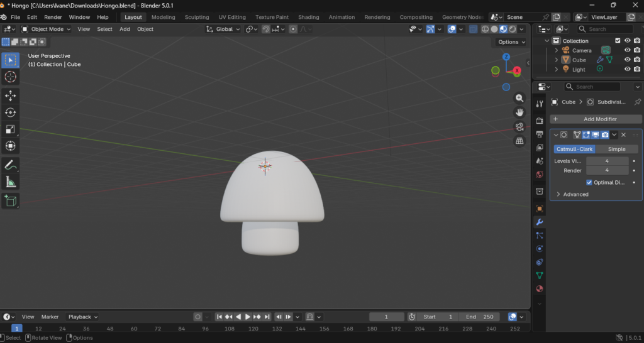Select the Rotate tool
Screen dimensions: 644x343
11,112
